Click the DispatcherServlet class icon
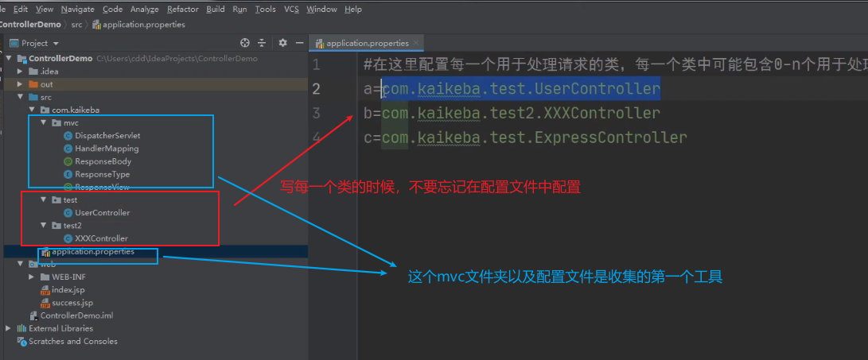Viewport: 868px width, 360px height. (68, 135)
